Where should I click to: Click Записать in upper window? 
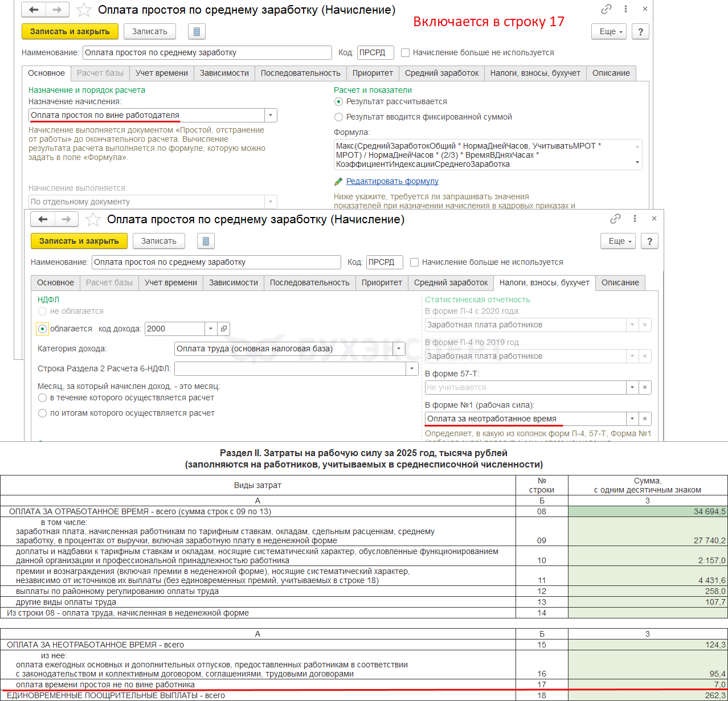(150, 31)
